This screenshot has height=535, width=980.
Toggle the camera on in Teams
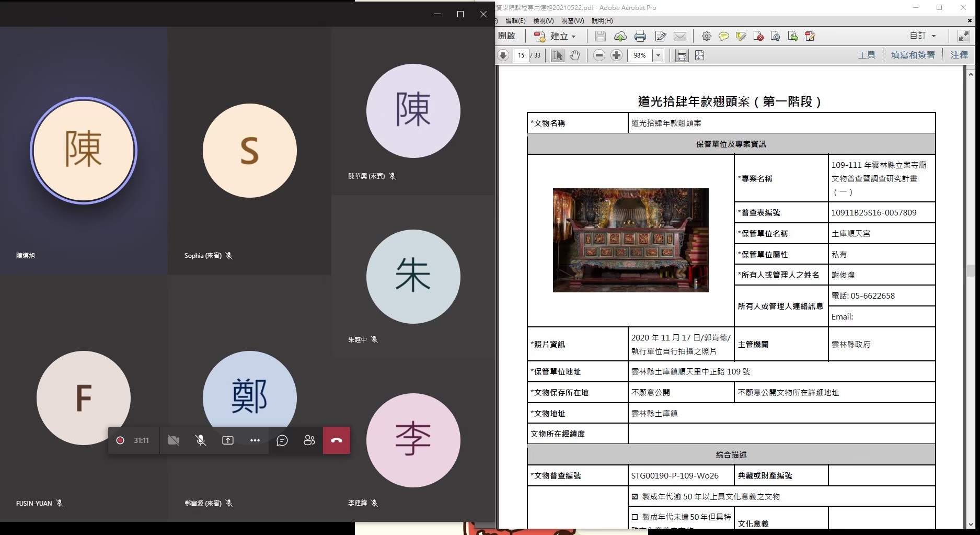[x=174, y=440]
